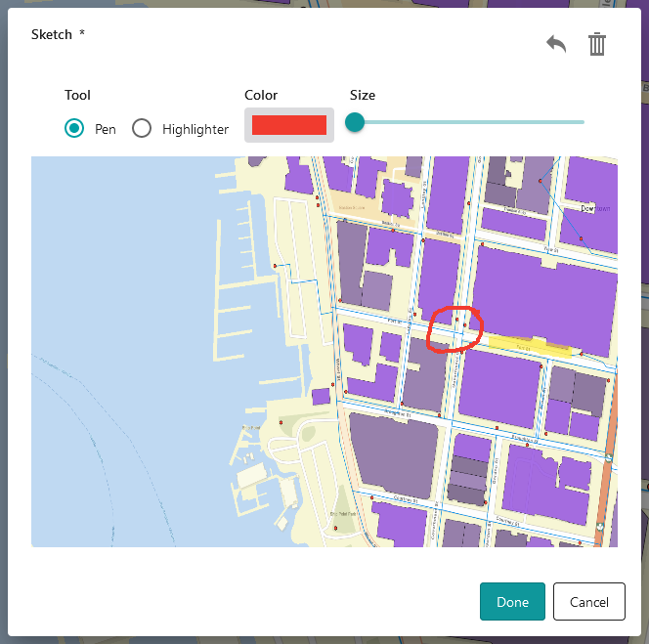The image size is (649, 644).
Task: Click the small purple building near the waterfront
Action: coord(321,396)
